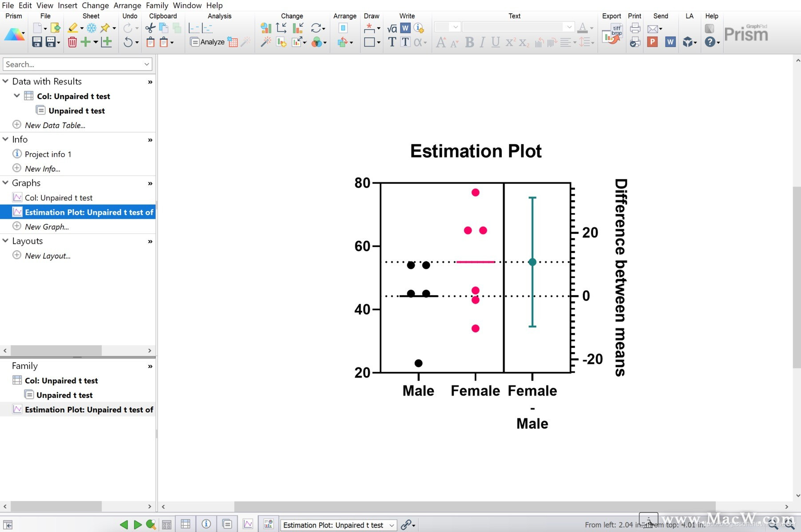The height and width of the screenshot is (532, 801).
Task: Click the yellow Highlight sheet marker icon
Action: tap(73, 28)
